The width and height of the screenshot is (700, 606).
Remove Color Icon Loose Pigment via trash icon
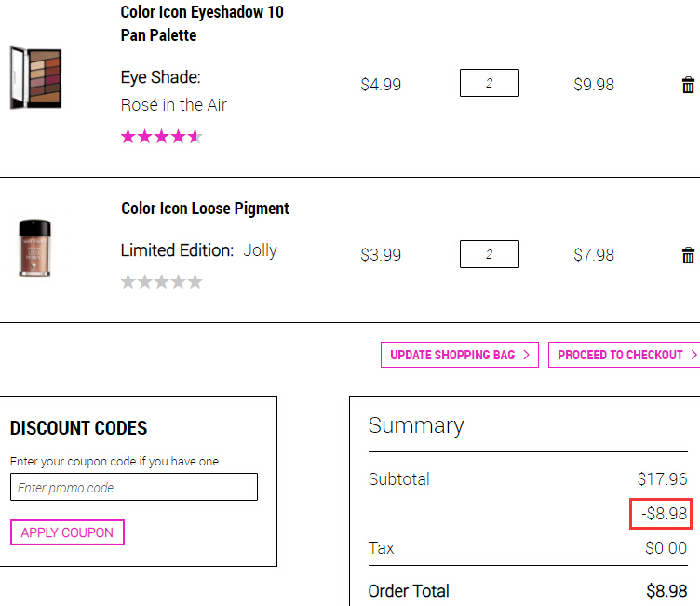point(688,255)
